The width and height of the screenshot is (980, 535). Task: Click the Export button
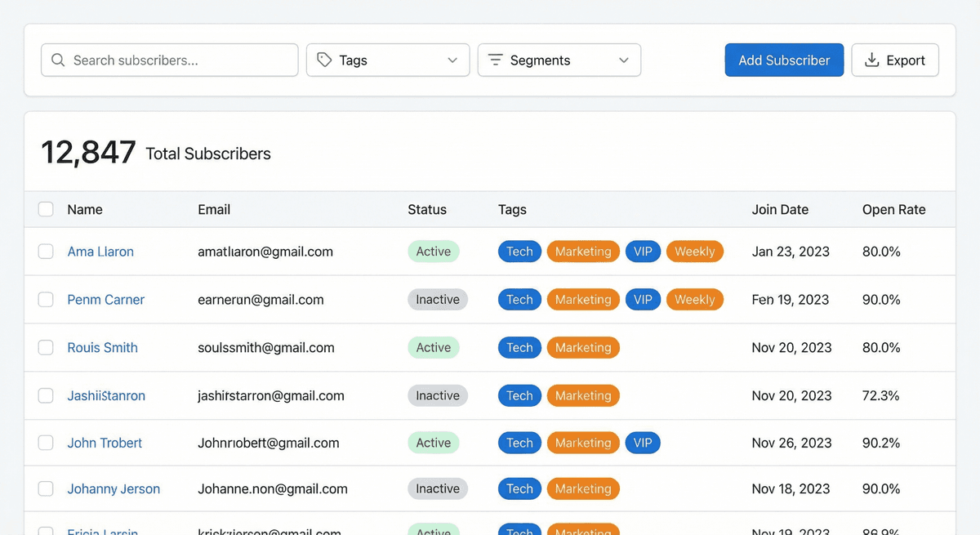tap(895, 60)
